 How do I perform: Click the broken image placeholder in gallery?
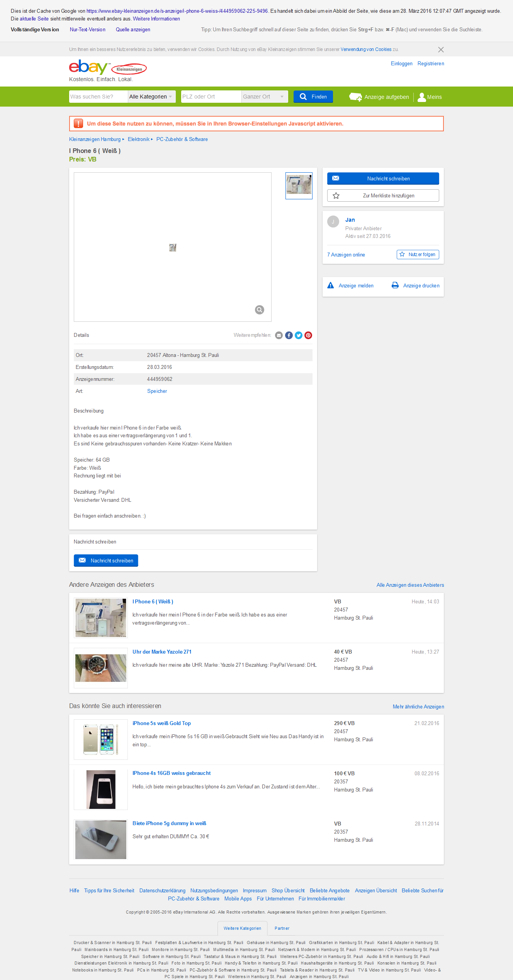click(x=173, y=248)
